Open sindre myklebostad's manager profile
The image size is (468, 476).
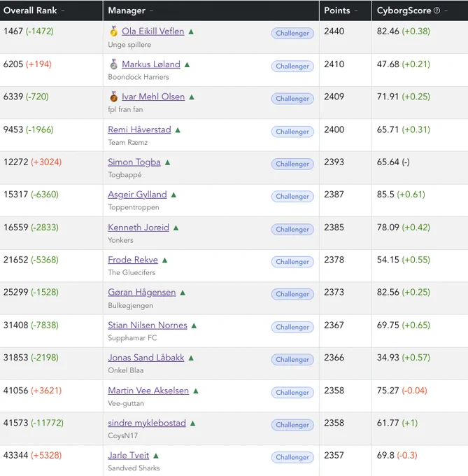[x=147, y=423]
